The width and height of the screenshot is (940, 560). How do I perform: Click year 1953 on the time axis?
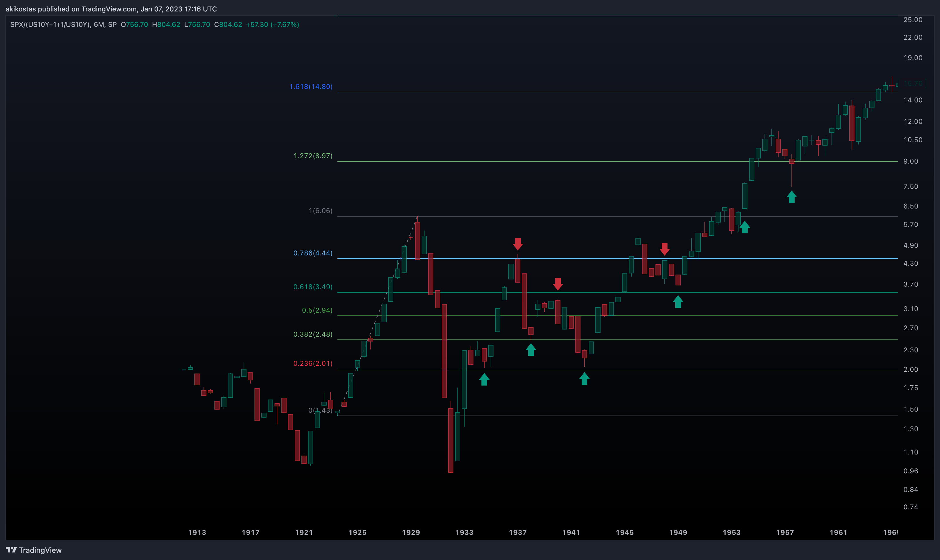click(732, 533)
